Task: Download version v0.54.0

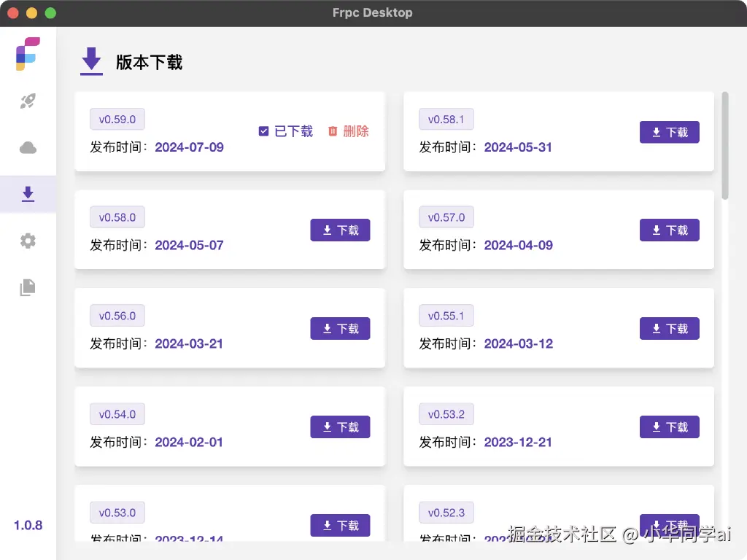Action: (x=340, y=427)
